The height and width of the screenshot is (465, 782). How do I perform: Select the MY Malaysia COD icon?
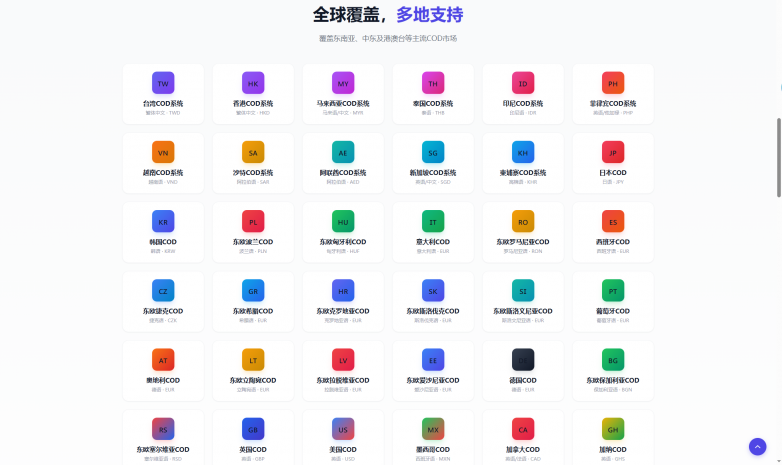[343, 83]
